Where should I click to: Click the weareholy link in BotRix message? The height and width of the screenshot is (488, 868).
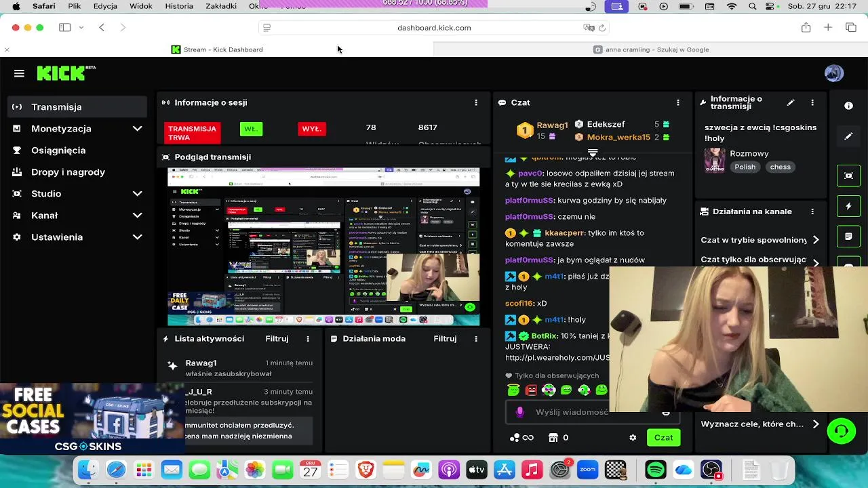point(557,358)
